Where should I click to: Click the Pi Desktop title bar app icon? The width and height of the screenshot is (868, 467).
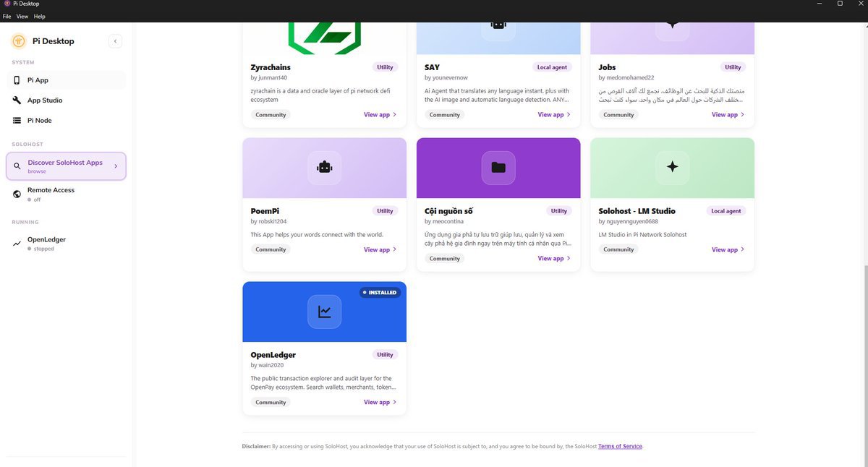pos(7,4)
